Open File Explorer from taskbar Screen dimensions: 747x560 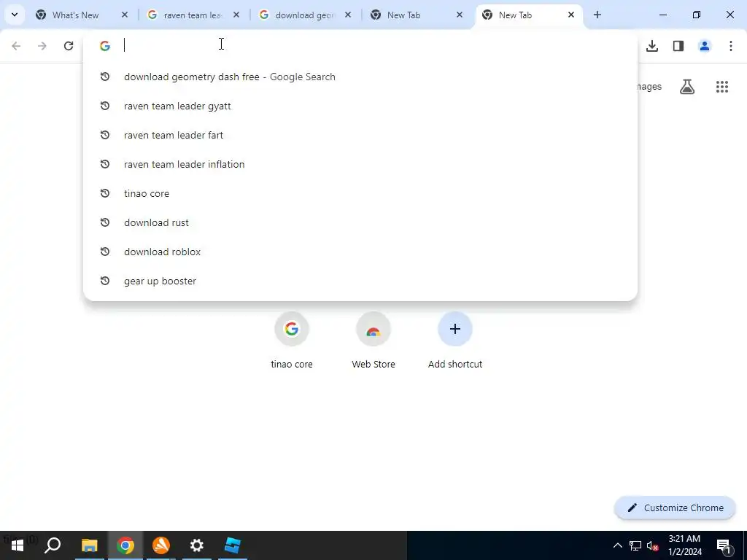[89, 545]
